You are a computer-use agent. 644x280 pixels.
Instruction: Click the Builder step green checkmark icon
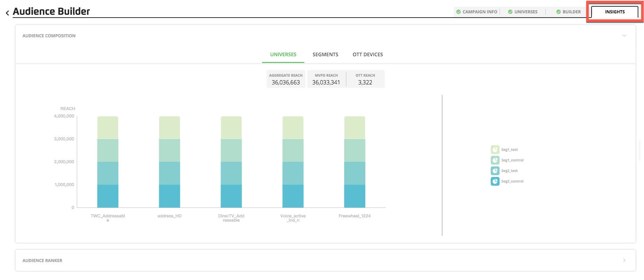coord(558,12)
